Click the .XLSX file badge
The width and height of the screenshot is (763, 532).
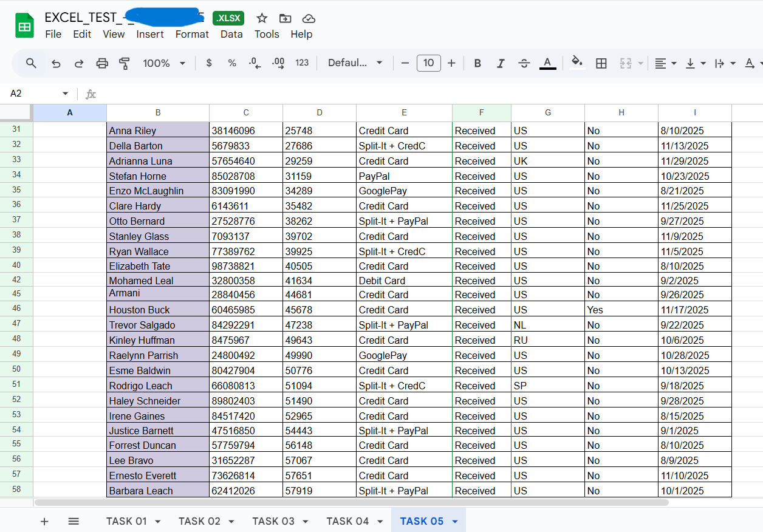[228, 18]
